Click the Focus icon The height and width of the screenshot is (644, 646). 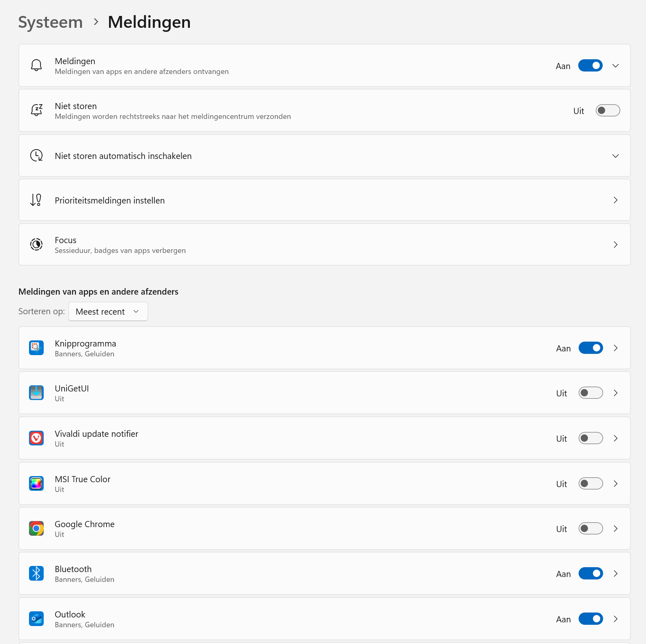coord(36,244)
